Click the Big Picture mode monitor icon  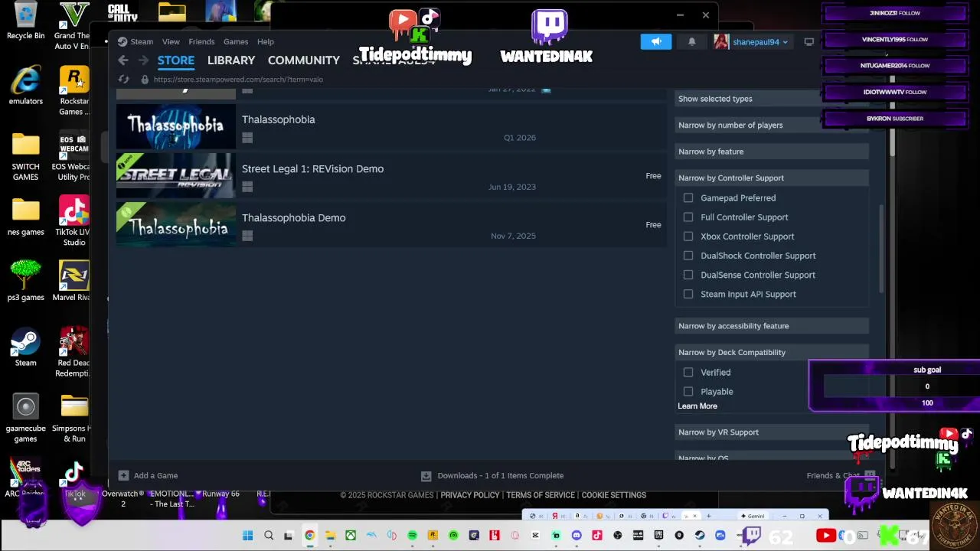809,41
